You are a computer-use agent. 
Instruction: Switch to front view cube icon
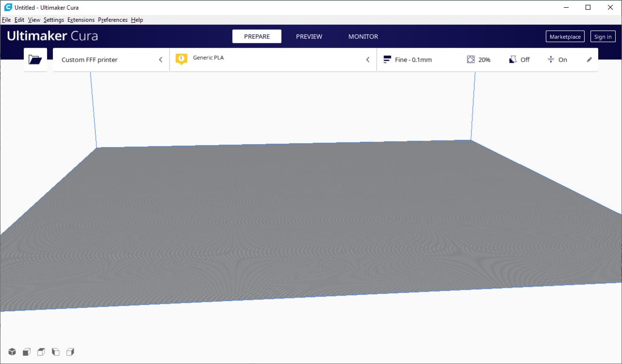pos(27,352)
